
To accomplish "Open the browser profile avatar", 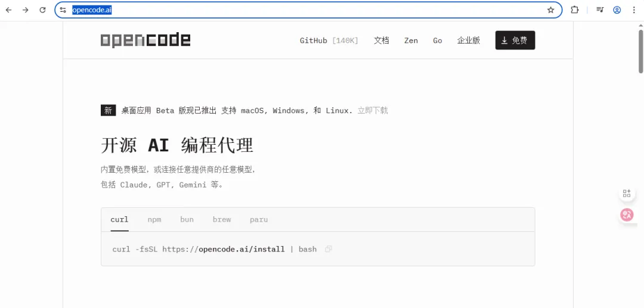I will tap(617, 10).
